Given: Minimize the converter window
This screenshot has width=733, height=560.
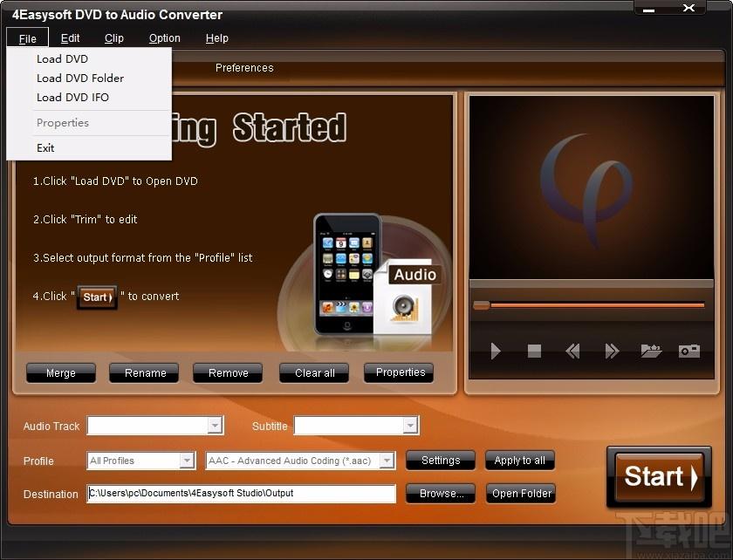Looking at the screenshot, I should [x=649, y=9].
